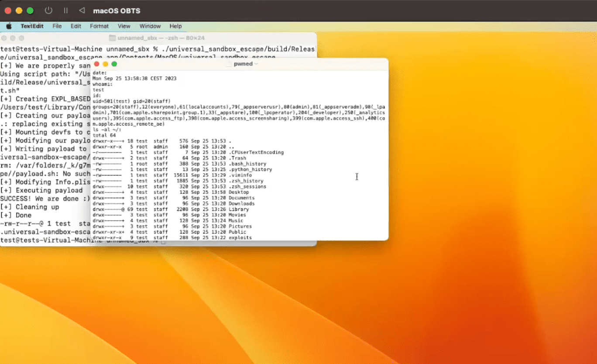Click the date line Mon Sep 25 13:58:38 CEST 2023
597x364 pixels.
click(134, 79)
